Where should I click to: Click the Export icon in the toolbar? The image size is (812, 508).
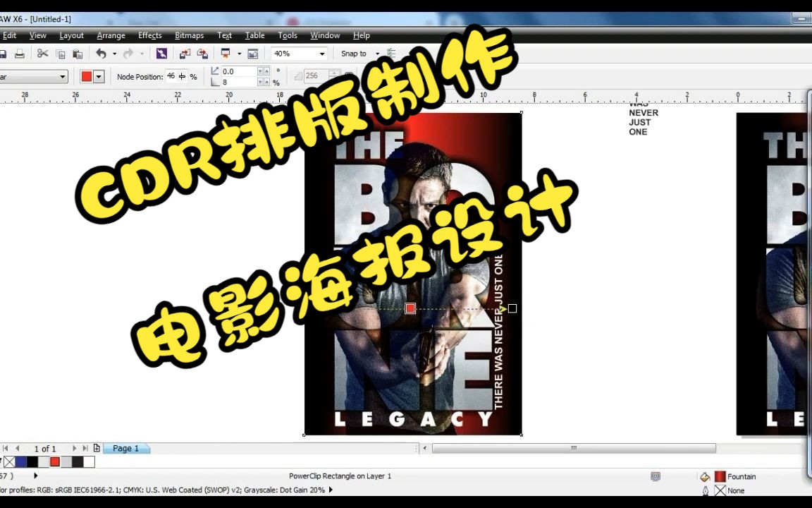203,53
